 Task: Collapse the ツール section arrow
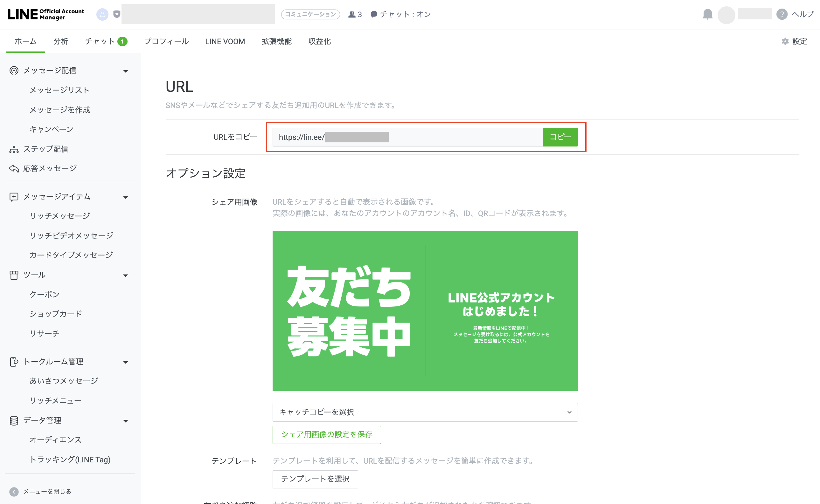point(125,276)
